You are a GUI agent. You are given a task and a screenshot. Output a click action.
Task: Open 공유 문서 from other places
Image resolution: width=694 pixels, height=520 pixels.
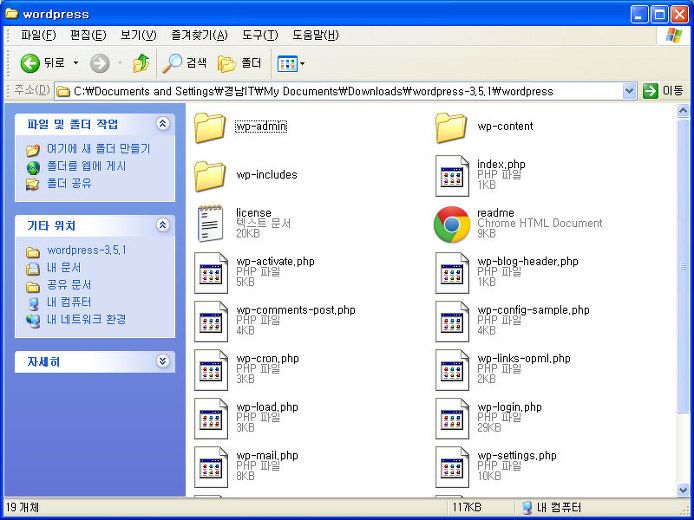pyautogui.click(x=69, y=285)
